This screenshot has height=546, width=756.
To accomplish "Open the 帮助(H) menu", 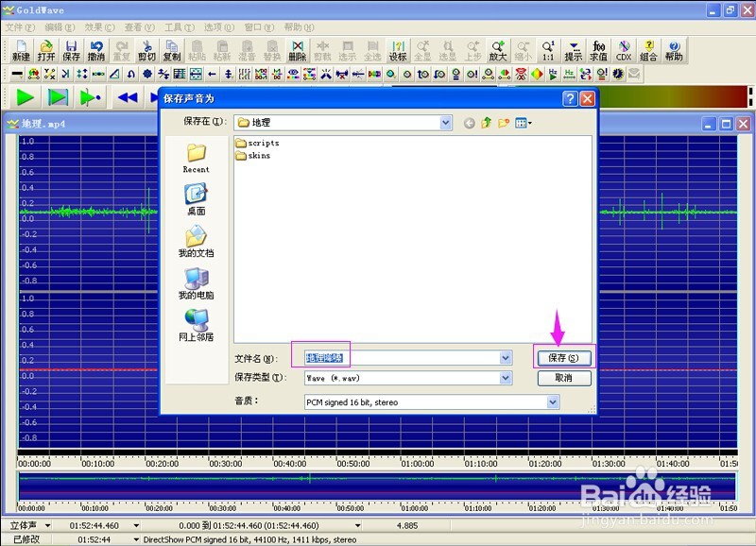I will 299,27.
